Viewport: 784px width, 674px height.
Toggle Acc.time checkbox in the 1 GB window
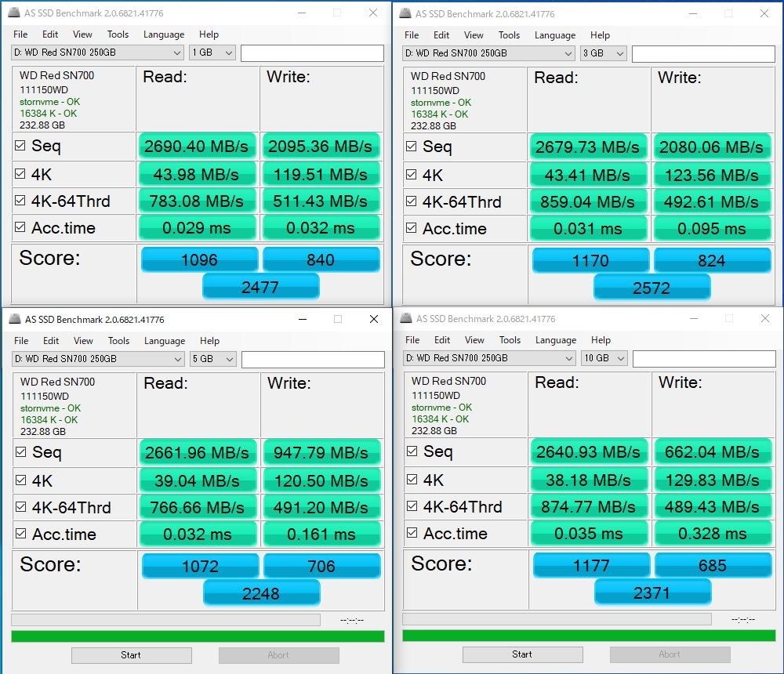[20, 227]
